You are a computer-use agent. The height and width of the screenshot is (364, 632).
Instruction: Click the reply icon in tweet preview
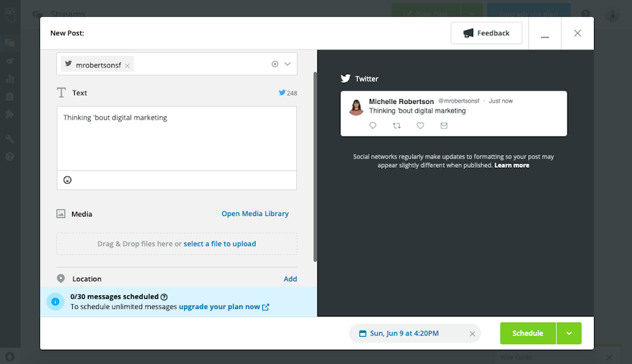coord(372,126)
